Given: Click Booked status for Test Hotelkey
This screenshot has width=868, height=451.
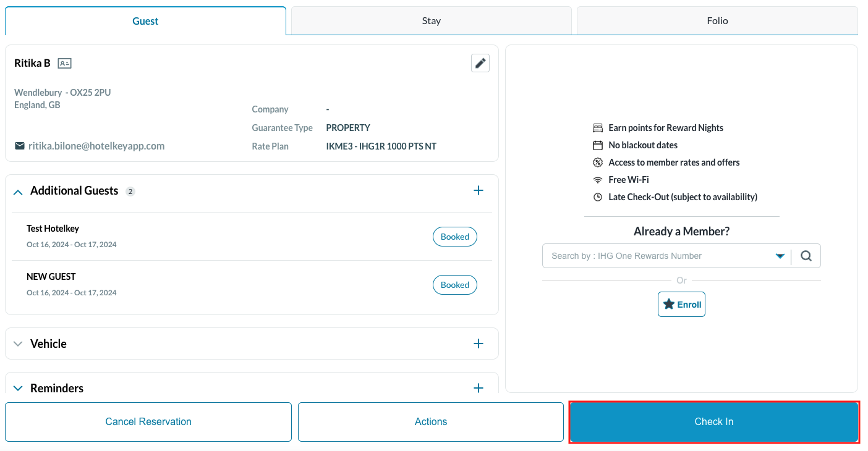Looking at the screenshot, I should click(x=454, y=237).
